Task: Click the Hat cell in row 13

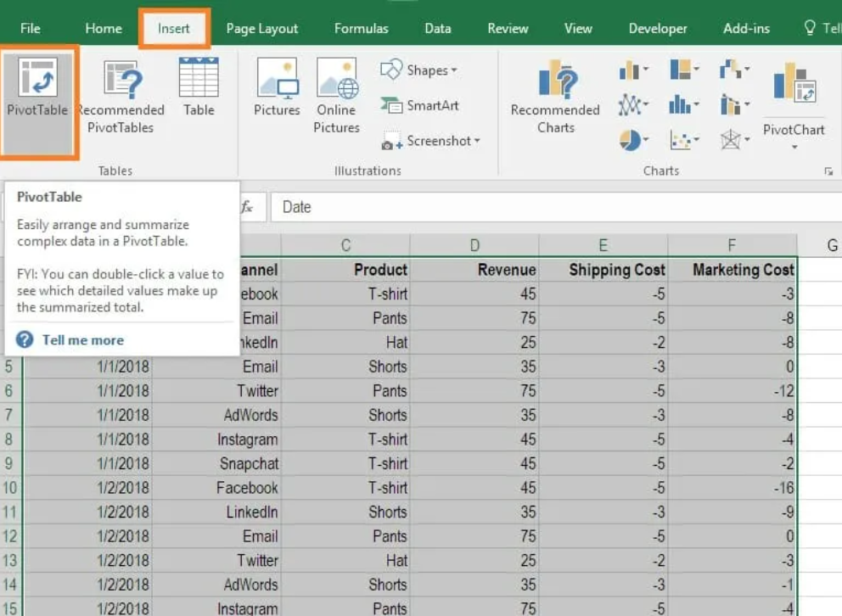Action: pos(345,560)
